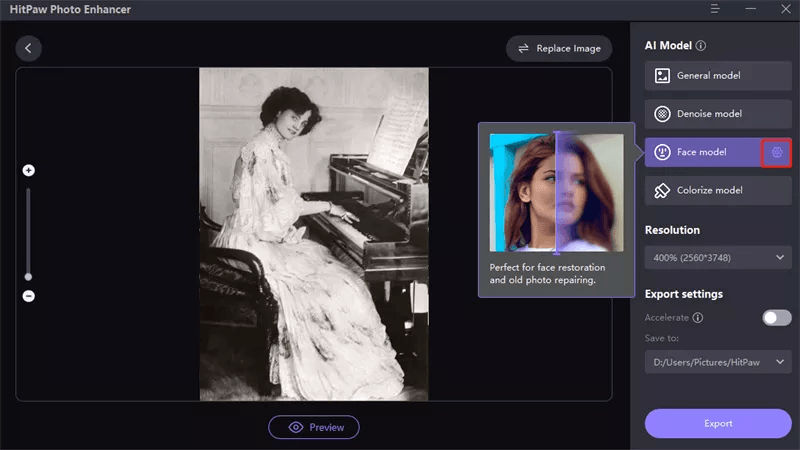
Task: Open the Resolution 400% dropdown
Action: pos(718,258)
